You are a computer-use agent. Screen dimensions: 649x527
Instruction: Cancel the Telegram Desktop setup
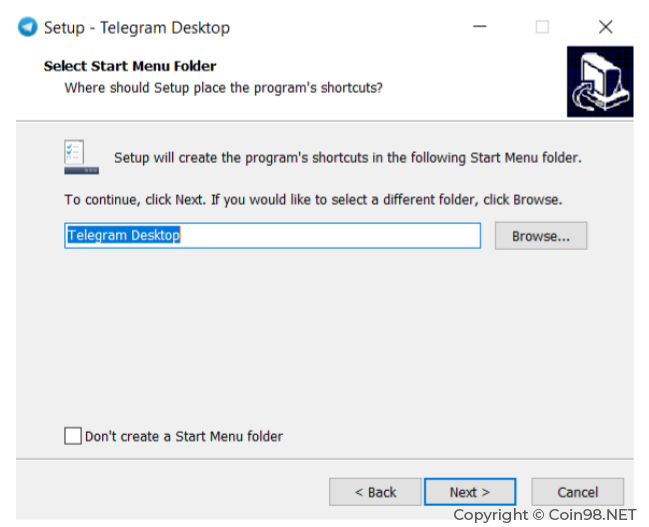tap(577, 492)
